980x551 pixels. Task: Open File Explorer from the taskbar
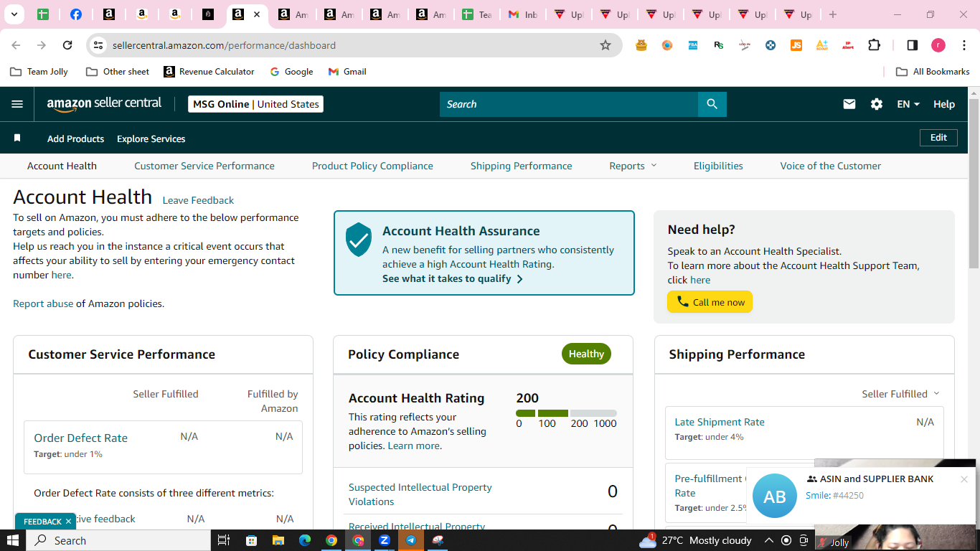pyautogui.click(x=278, y=540)
